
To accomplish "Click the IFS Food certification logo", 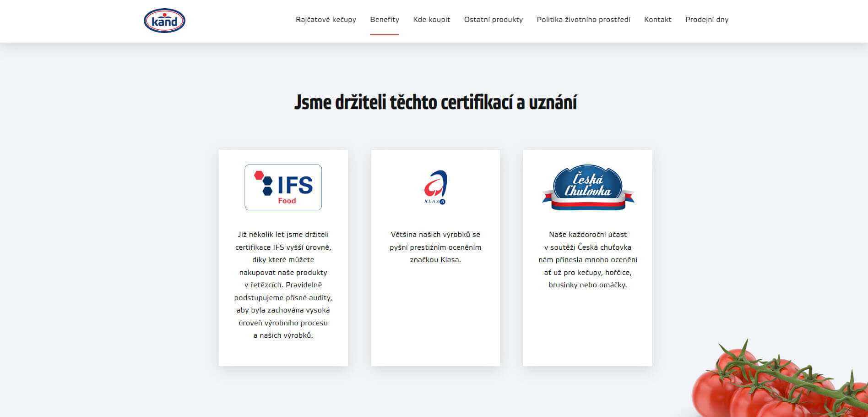I will [283, 187].
